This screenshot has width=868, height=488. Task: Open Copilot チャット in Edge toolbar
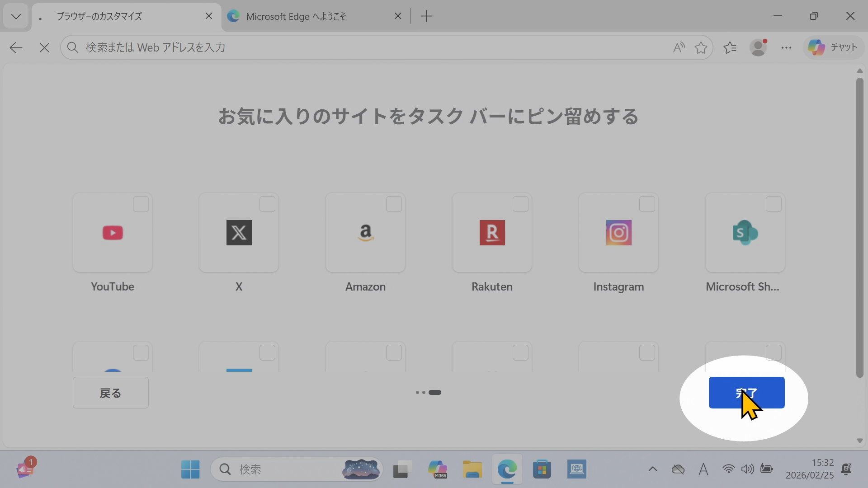pos(833,47)
